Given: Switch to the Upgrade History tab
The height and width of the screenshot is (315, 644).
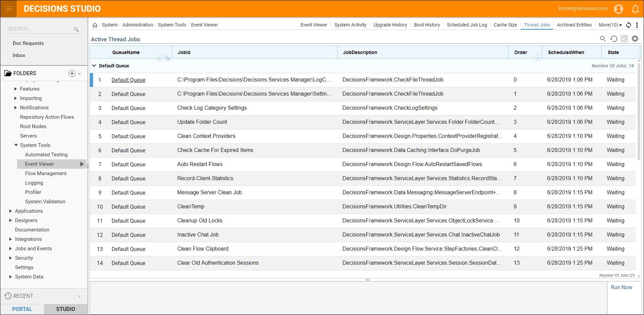Looking at the screenshot, I should tap(390, 25).
